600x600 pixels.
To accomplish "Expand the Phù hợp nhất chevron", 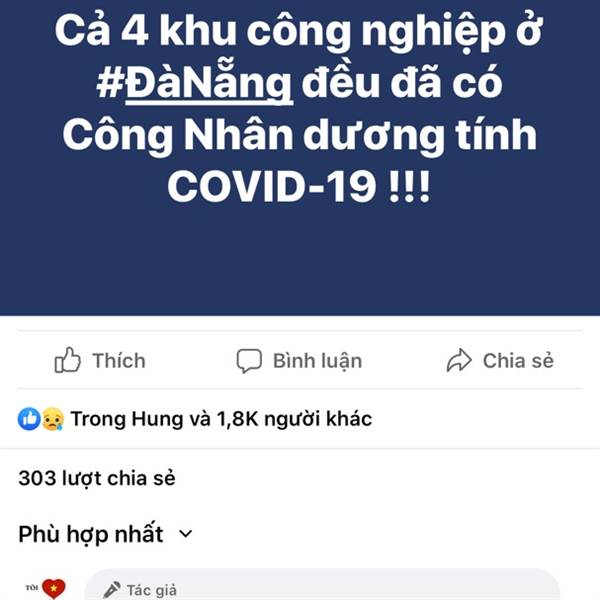I will [186, 533].
